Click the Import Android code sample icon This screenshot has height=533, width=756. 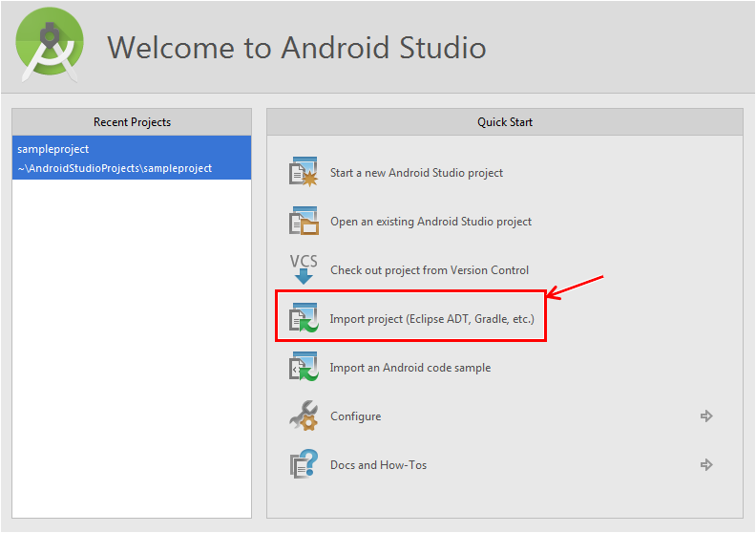tap(303, 367)
